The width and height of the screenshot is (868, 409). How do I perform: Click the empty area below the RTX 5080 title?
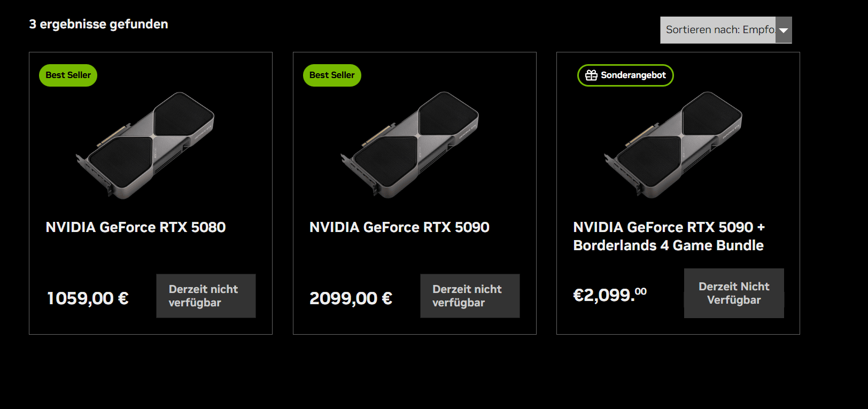(x=136, y=254)
